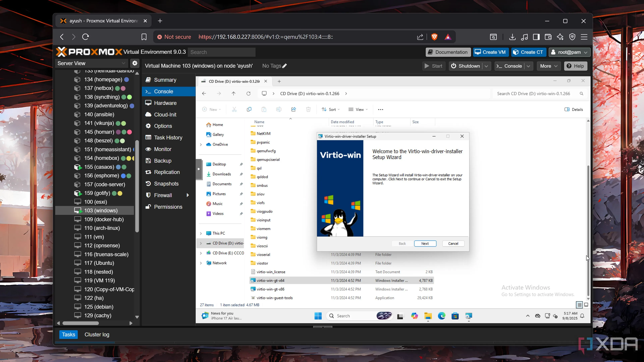Select the Snapshots icon in the VM sidebar
This screenshot has width=644, height=362.
coord(148,184)
